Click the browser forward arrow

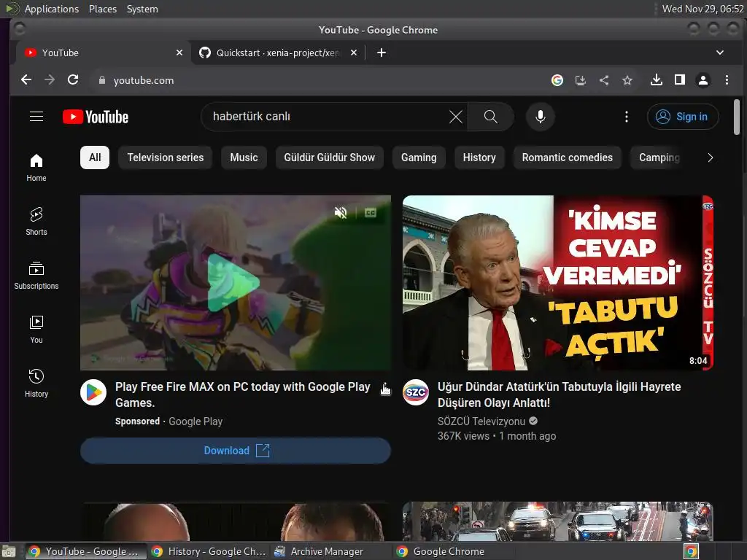[50, 80]
